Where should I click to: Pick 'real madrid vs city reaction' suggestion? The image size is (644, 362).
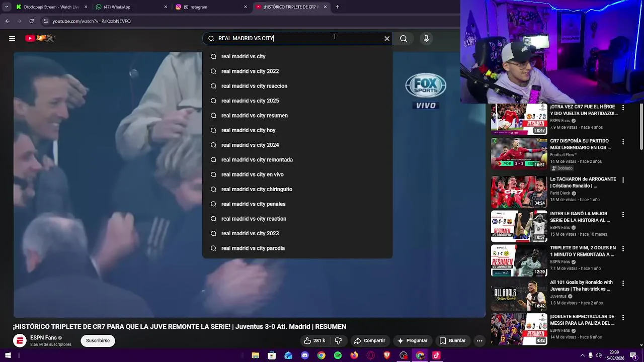(x=297, y=219)
